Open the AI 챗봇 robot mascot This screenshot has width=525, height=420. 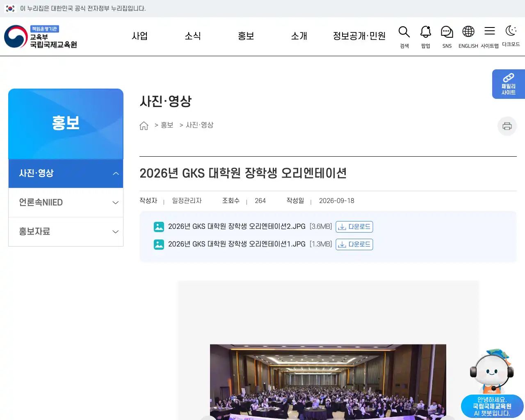pos(492,371)
